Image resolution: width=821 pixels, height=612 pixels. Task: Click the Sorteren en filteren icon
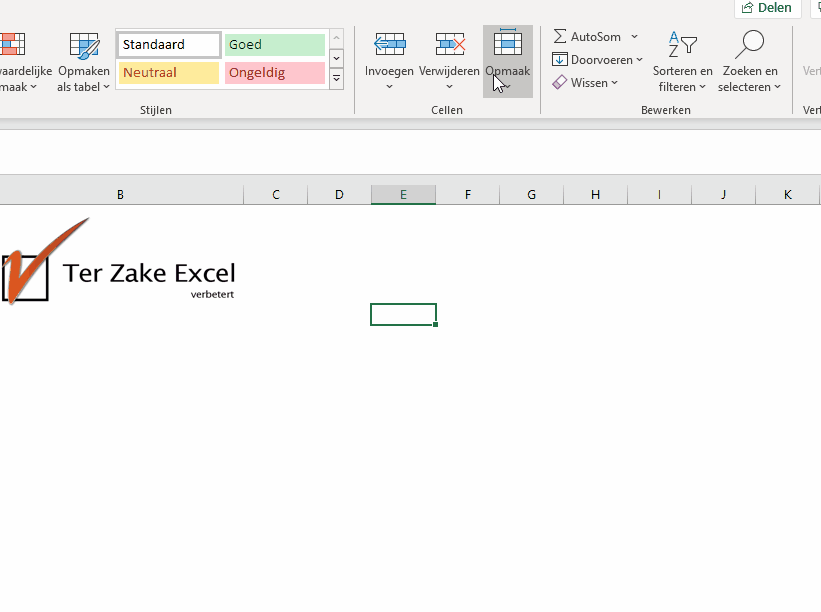click(682, 44)
